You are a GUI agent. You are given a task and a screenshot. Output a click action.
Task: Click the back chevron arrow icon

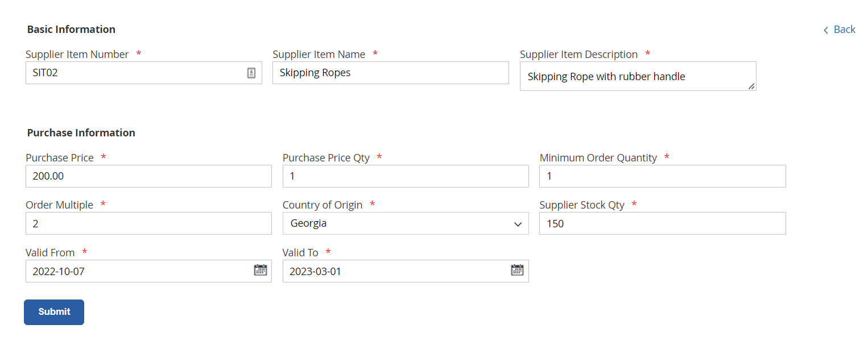tap(826, 30)
